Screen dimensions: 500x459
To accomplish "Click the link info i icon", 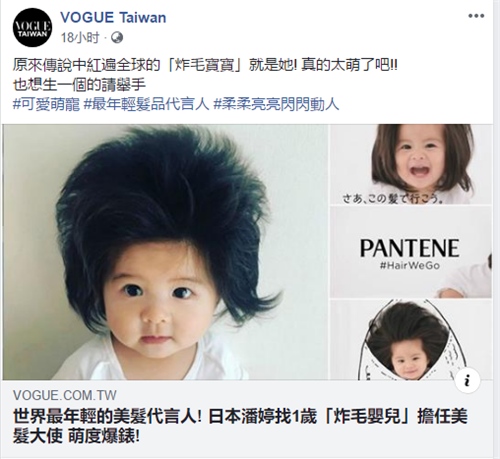I will coord(468,380).
